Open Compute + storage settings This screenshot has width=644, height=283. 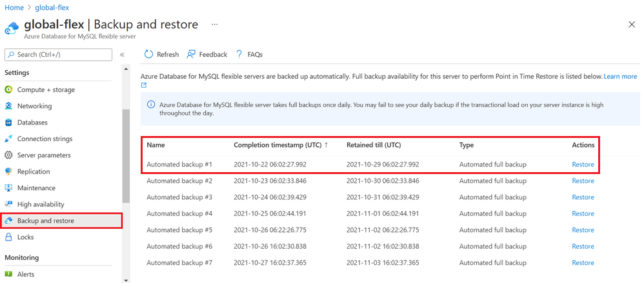[46, 90]
